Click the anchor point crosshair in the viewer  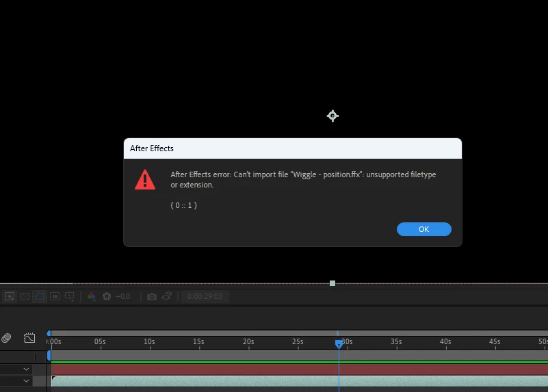(x=332, y=116)
